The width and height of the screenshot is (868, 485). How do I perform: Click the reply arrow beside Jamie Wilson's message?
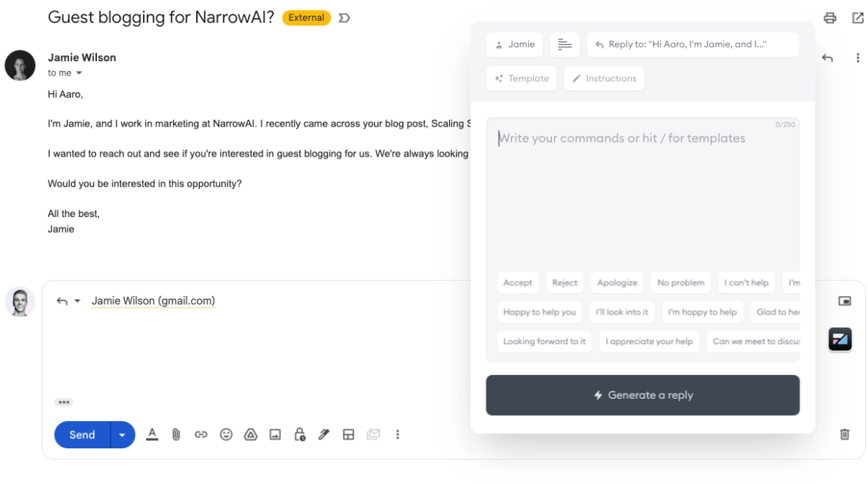[828, 58]
